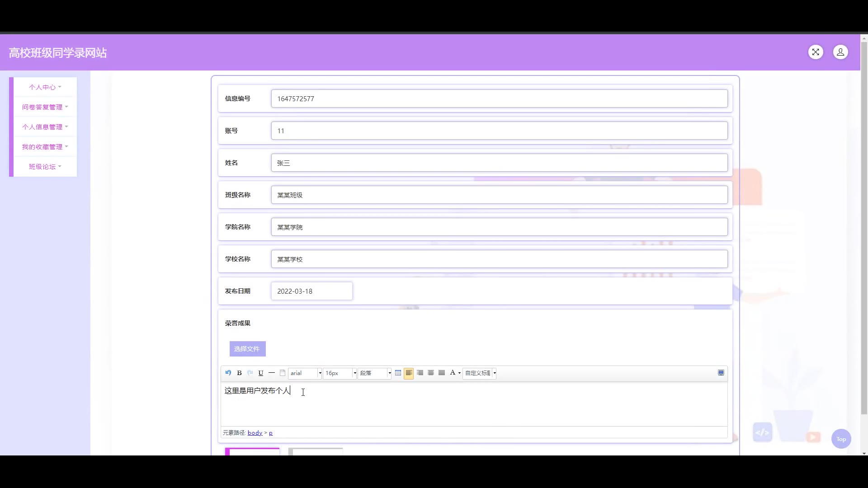The image size is (868, 488).
Task: Open the editor fullscreen icon
Action: coord(721,373)
